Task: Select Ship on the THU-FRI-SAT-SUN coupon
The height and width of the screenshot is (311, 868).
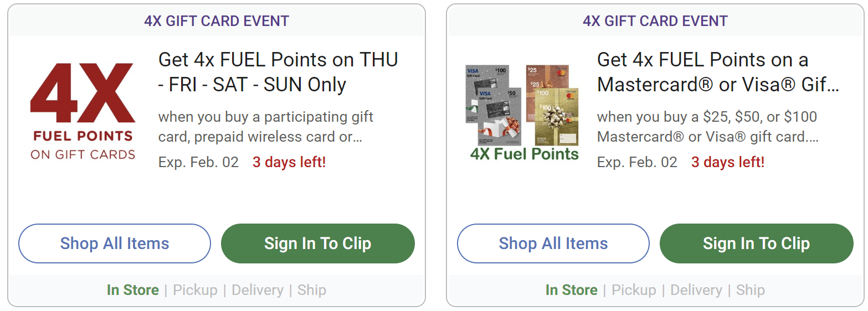Action: [x=312, y=290]
